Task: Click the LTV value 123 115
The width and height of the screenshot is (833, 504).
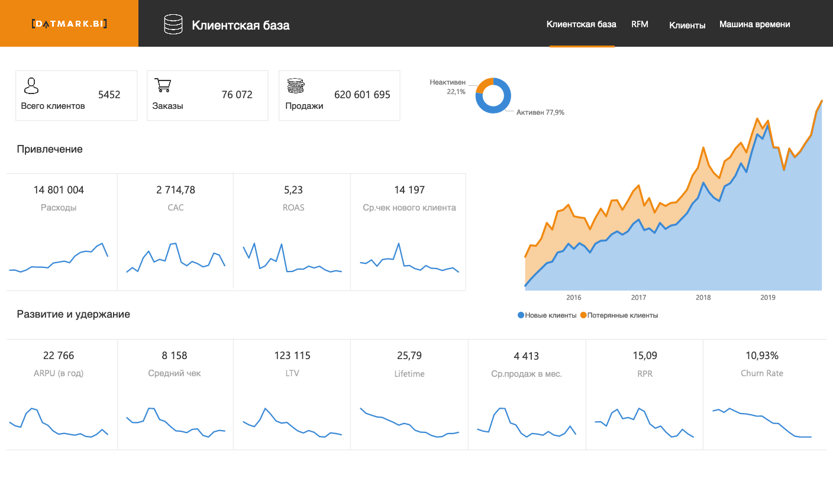Action: [292, 356]
